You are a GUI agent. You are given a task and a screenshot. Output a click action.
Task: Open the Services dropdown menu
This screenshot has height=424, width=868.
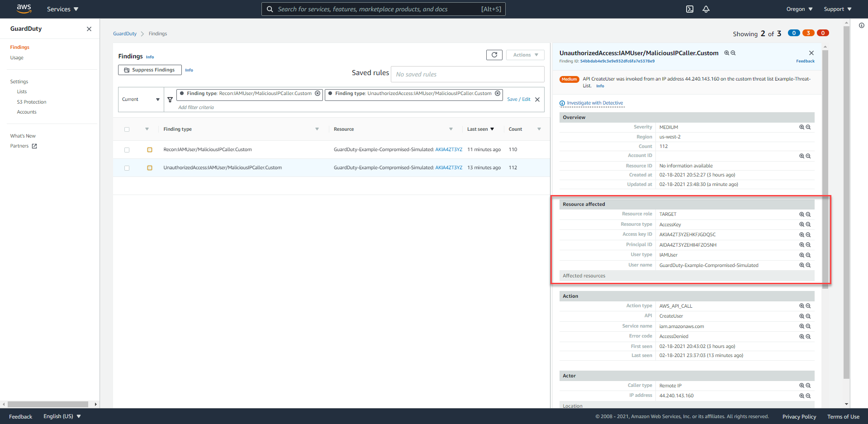click(x=62, y=9)
